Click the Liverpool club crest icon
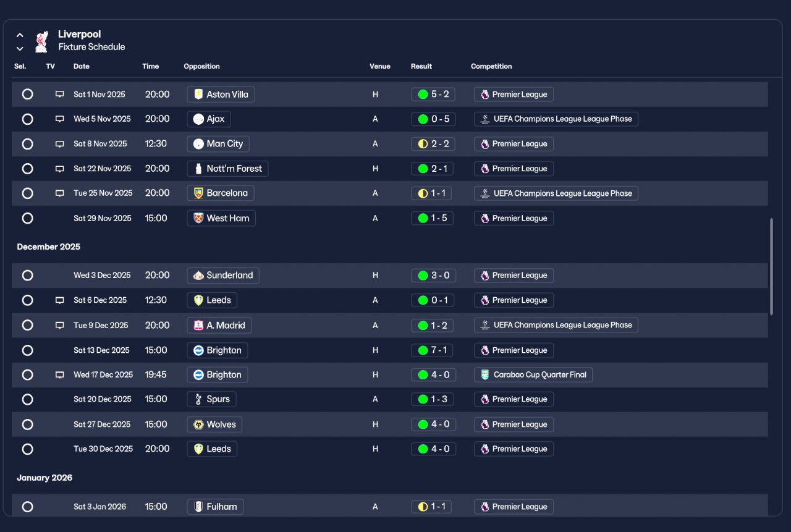The width and height of the screenshot is (791, 532). [x=41, y=41]
